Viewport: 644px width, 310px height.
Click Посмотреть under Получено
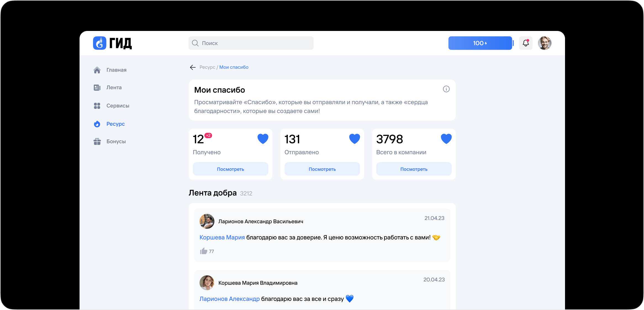tap(231, 169)
